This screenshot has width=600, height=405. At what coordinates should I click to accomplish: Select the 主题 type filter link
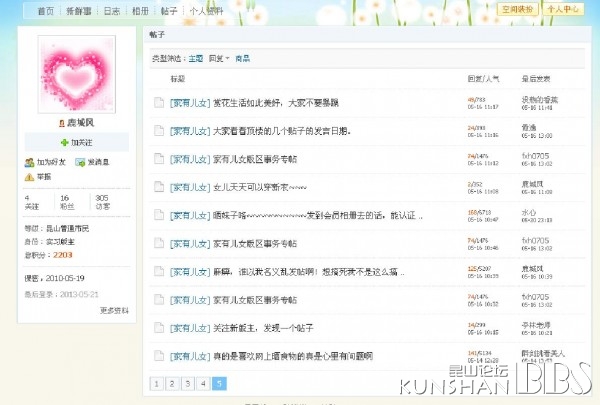click(196, 59)
